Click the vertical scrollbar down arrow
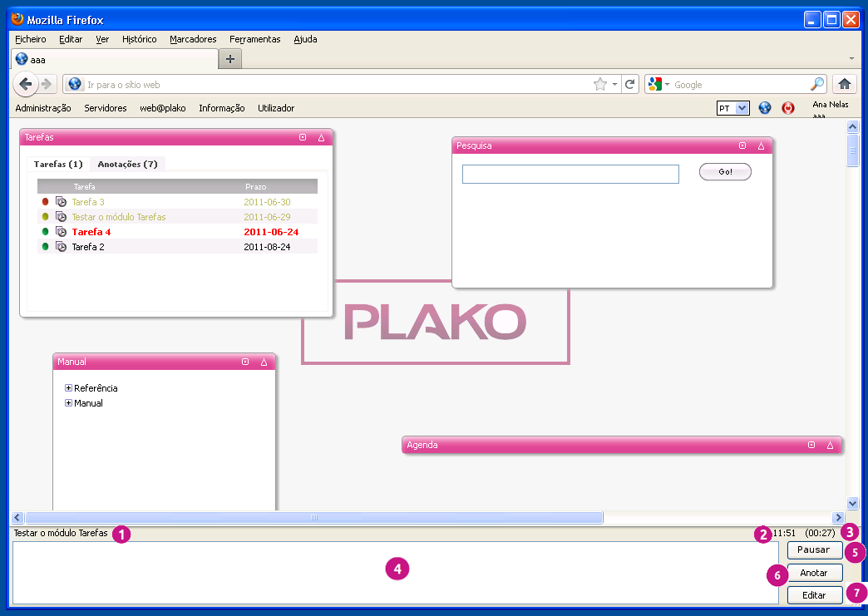Image resolution: width=868 pixels, height=616 pixels. pyautogui.click(x=852, y=503)
